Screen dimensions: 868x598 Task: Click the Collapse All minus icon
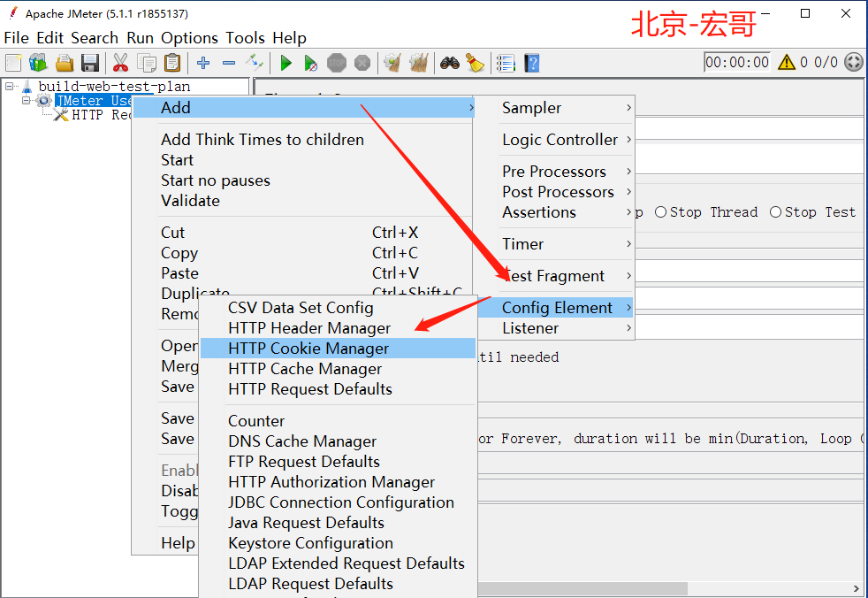tap(229, 63)
